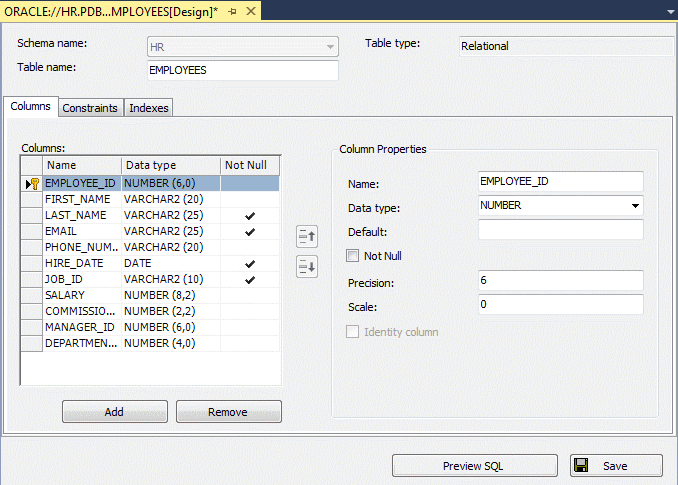Pin the EMPLOYEES design document tab
Viewport: 678px width, 485px height.
(233, 12)
